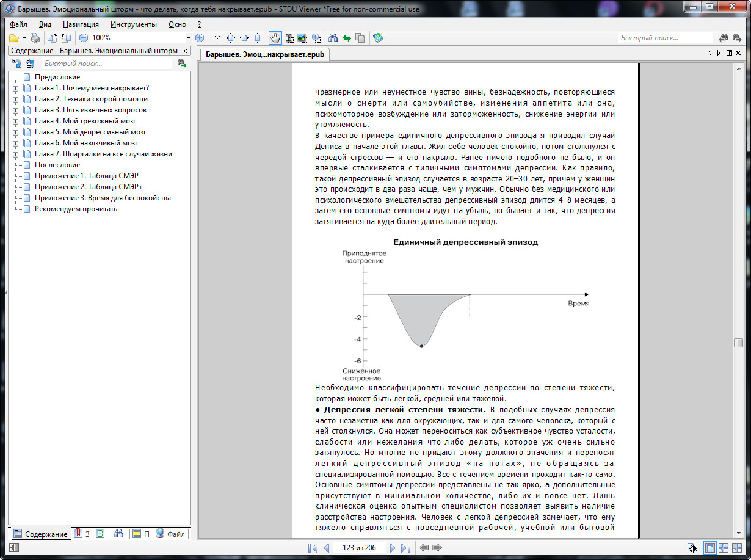Expand Глава 1. Почему меня накрывает?
This screenshot has height=560, width=751.
[15, 88]
